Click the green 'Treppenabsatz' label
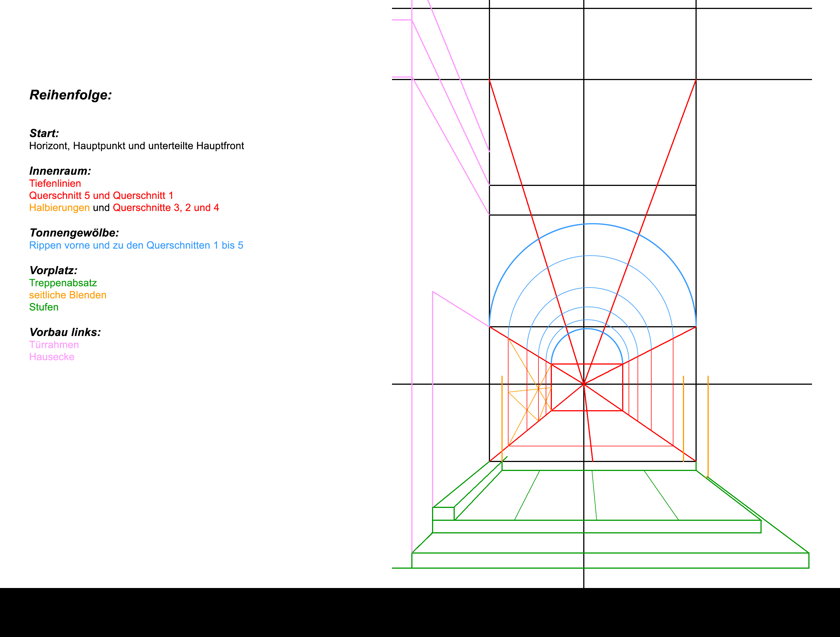 (x=63, y=283)
